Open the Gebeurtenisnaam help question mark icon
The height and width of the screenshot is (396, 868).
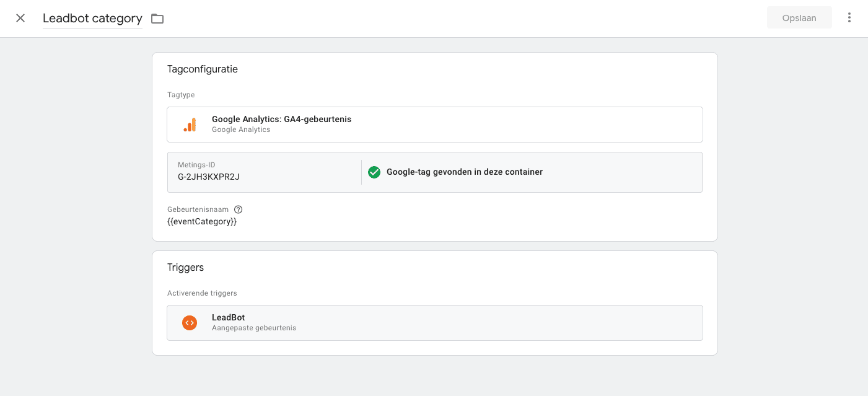pyautogui.click(x=239, y=209)
